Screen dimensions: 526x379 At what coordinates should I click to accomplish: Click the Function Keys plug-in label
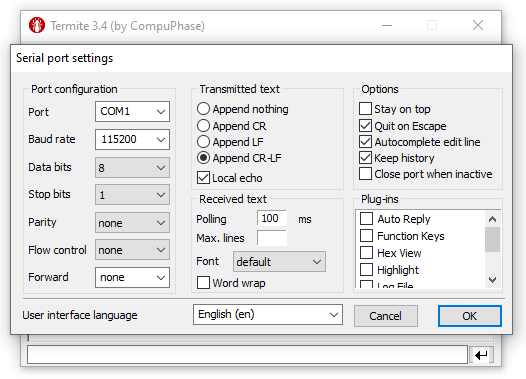[411, 236]
